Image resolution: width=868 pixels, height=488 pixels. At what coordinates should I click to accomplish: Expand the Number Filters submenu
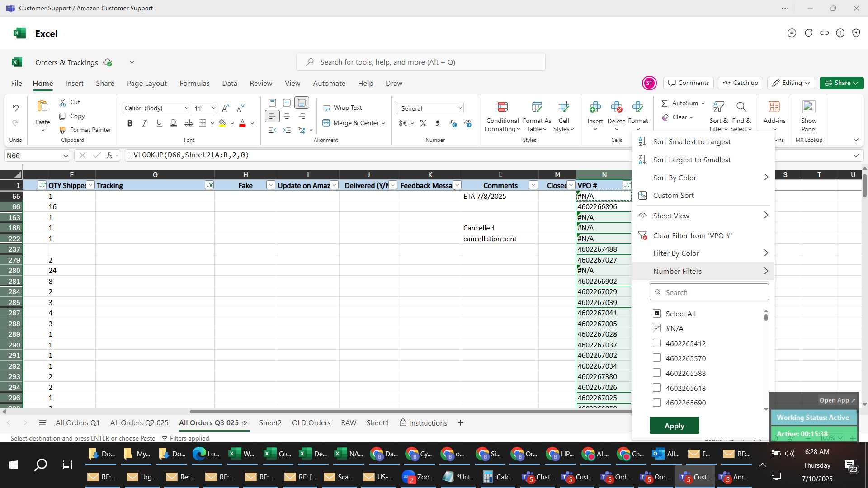pos(703,271)
